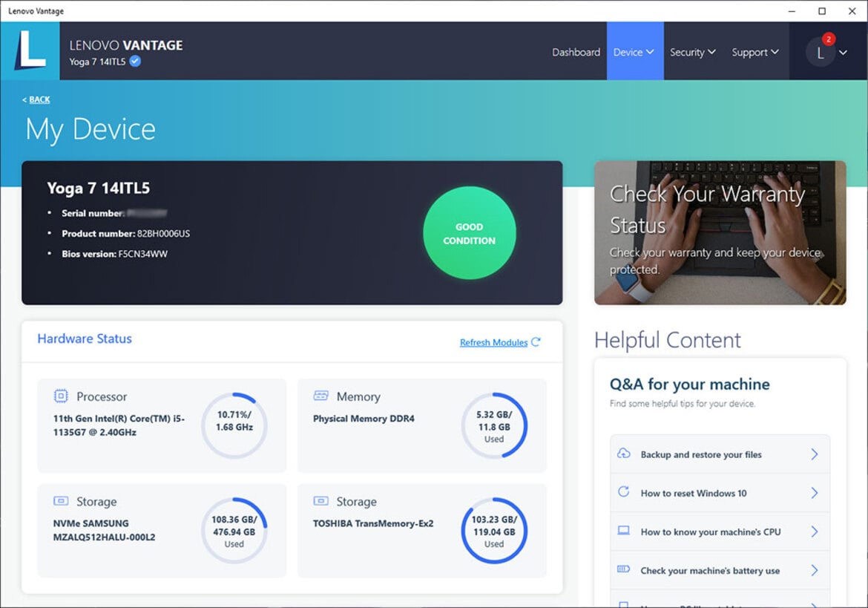Screen dimensions: 868x608
Task: Open How to reset Windows 10 chevron
Action: pos(815,493)
